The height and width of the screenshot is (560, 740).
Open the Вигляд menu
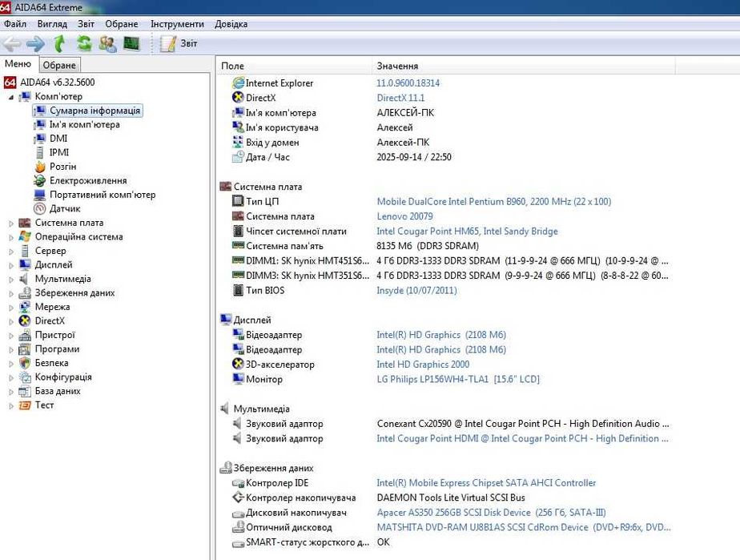coord(52,23)
